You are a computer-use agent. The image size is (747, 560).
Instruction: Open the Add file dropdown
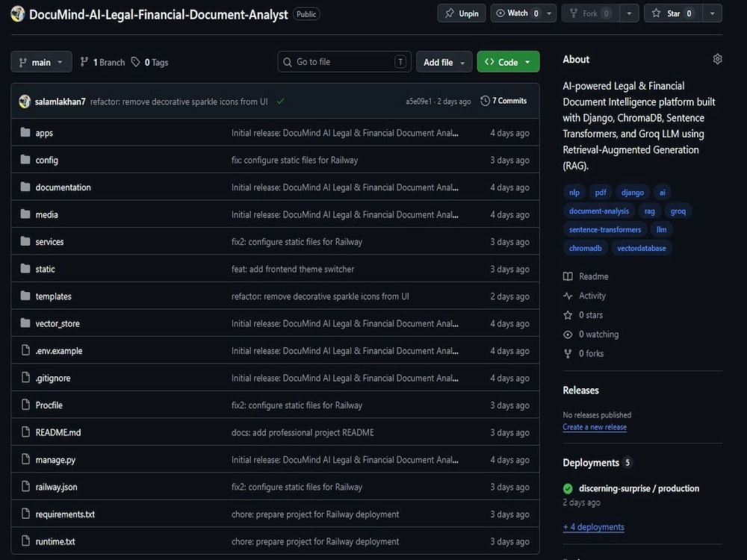pyautogui.click(x=444, y=62)
